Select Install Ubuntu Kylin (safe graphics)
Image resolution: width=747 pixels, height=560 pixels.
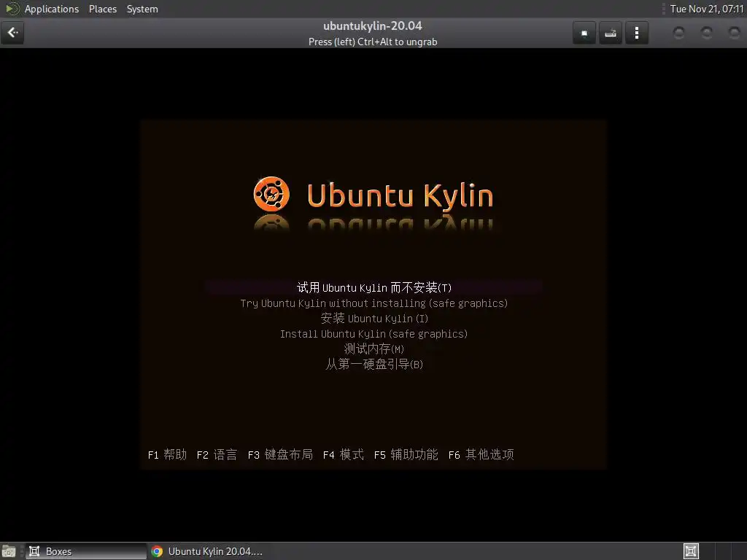pyautogui.click(x=374, y=334)
